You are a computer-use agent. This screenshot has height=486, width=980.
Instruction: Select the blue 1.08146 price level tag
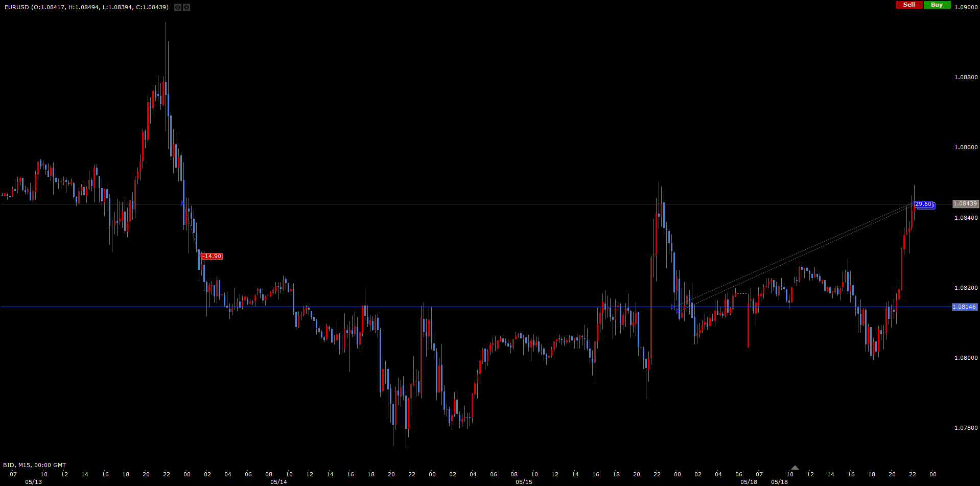click(964, 307)
